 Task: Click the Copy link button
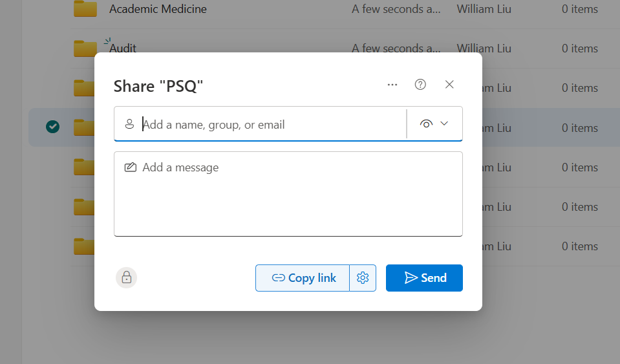tap(303, 278)
